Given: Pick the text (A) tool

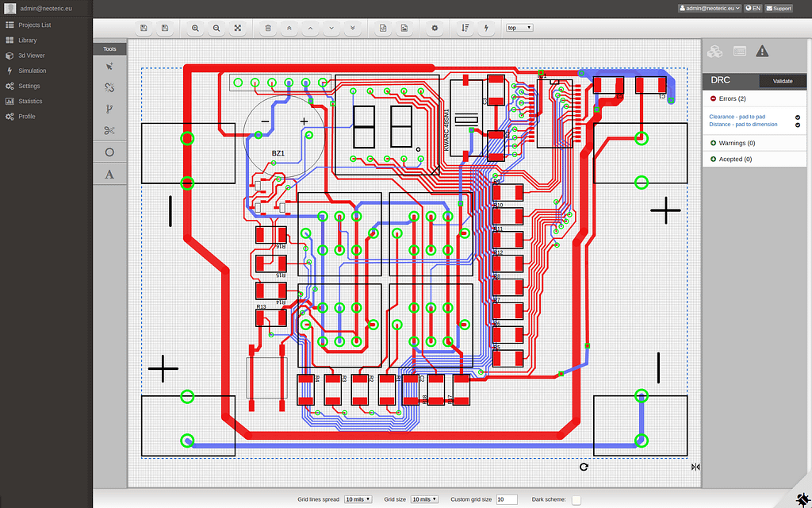Looking at the screenshot, I should (x=109, y=174).
